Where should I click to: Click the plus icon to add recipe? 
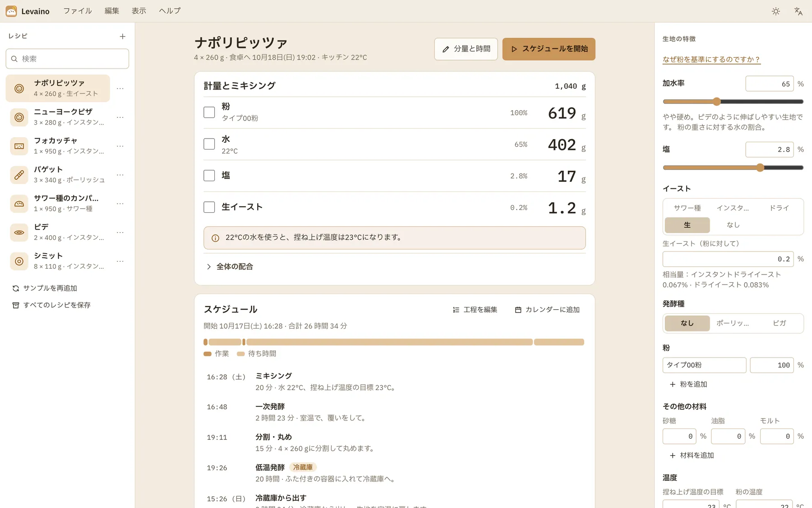[122, 36]
